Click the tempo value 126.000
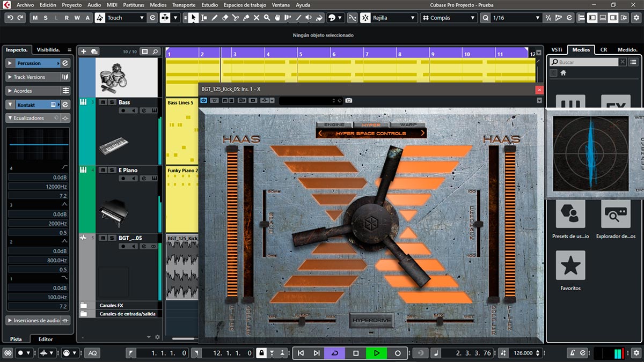 click(x=523, y=353)
